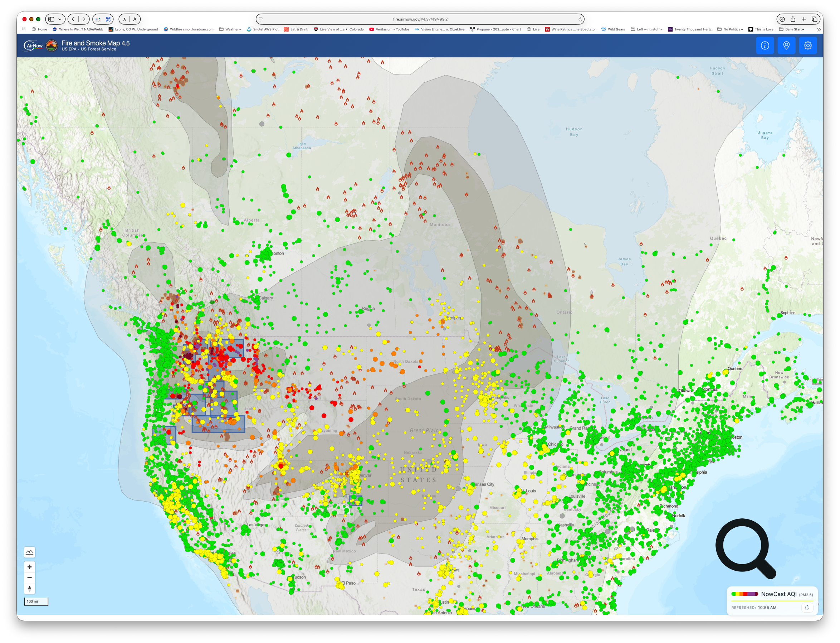
Task: Zoom in on the map
Action: click(29, 567)
